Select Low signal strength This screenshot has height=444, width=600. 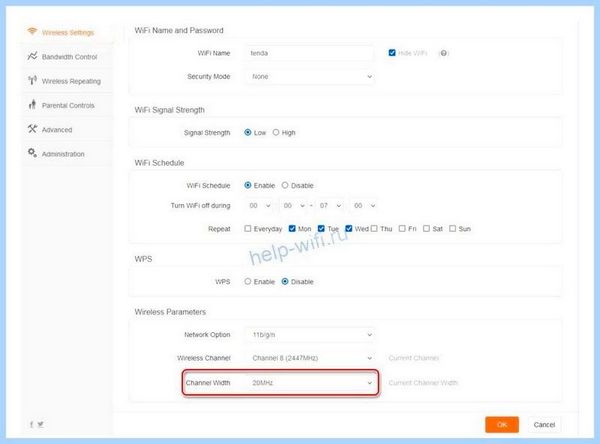[248, 132]
